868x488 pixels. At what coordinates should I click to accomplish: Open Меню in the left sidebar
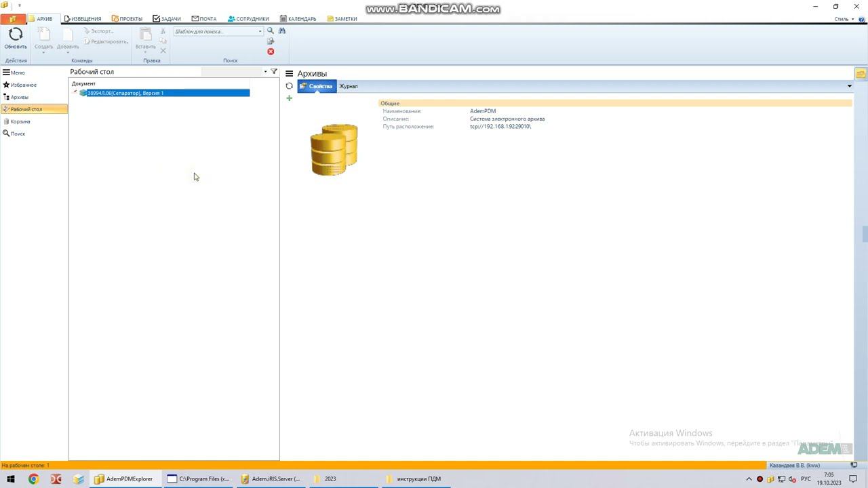[x=14, y=73]
